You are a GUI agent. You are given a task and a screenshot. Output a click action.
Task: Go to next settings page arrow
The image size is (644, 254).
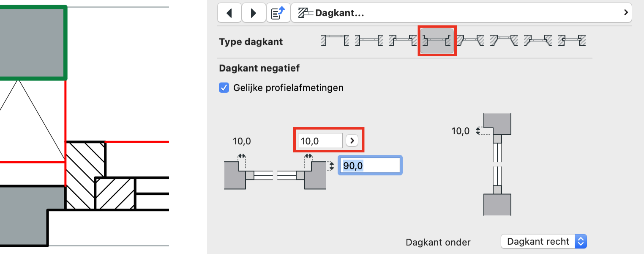pyautogui.click(x=254, y=13)
